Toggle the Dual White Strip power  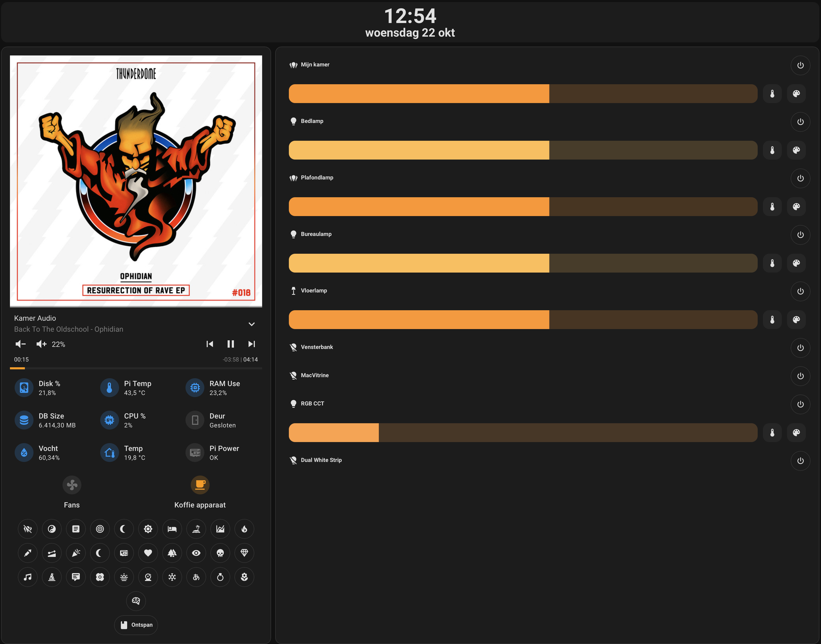click(x=800, y=461)
